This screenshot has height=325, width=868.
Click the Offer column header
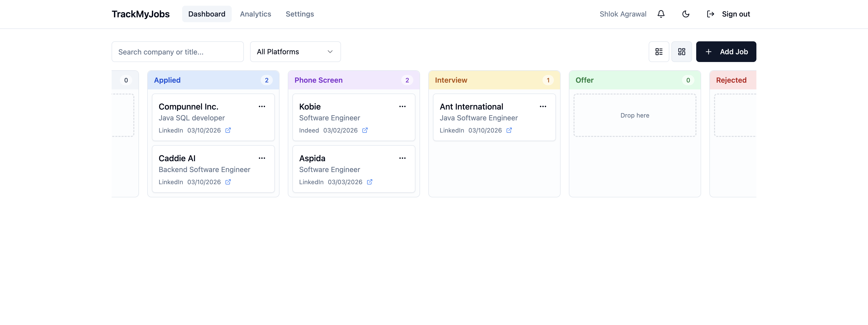(635, 80)
